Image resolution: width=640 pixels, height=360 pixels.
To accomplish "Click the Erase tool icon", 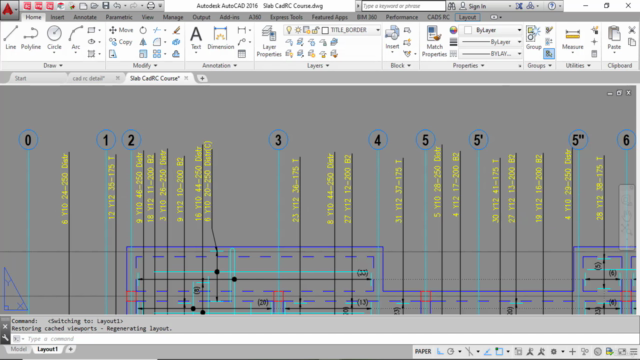I will pos(176,30).
